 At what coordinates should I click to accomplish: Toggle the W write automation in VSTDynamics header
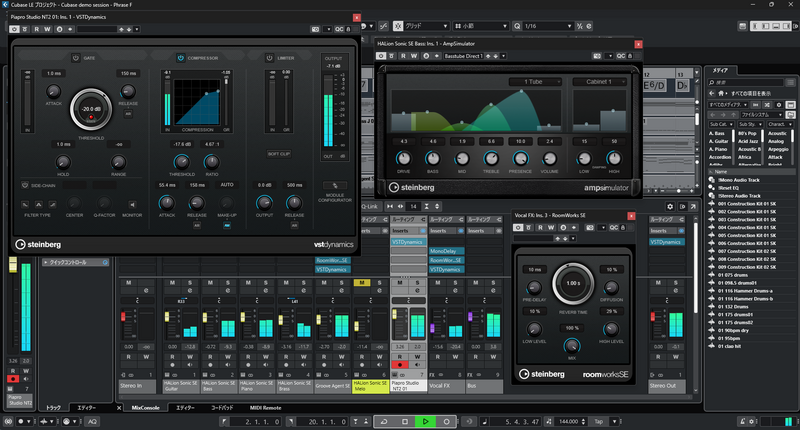(47, 29)
